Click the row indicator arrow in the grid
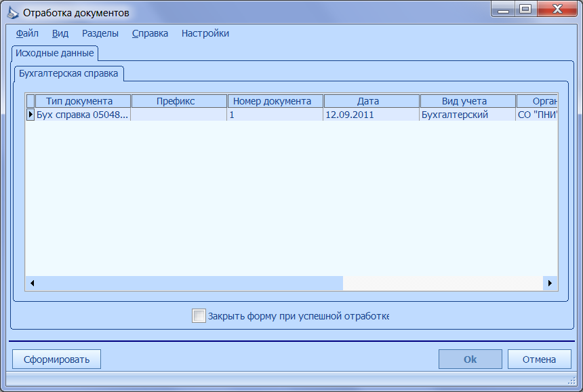The height and width of the screenshot is (392, 583). click(x=31, y=115)
